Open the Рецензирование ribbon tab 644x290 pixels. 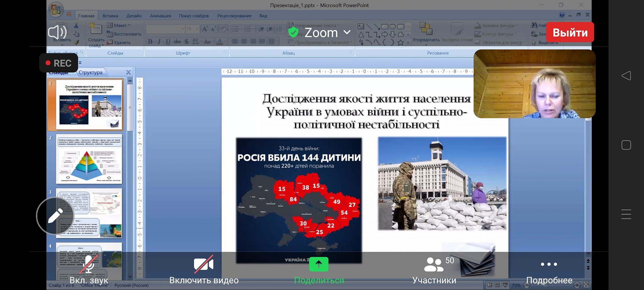pos(234,16)
